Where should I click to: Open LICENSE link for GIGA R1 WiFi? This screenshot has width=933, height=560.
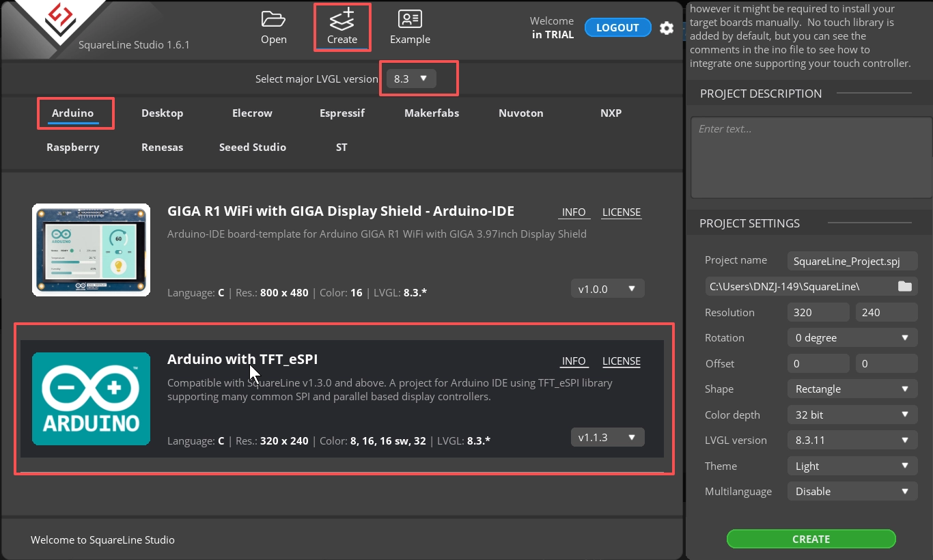click(x=622, y=212)
